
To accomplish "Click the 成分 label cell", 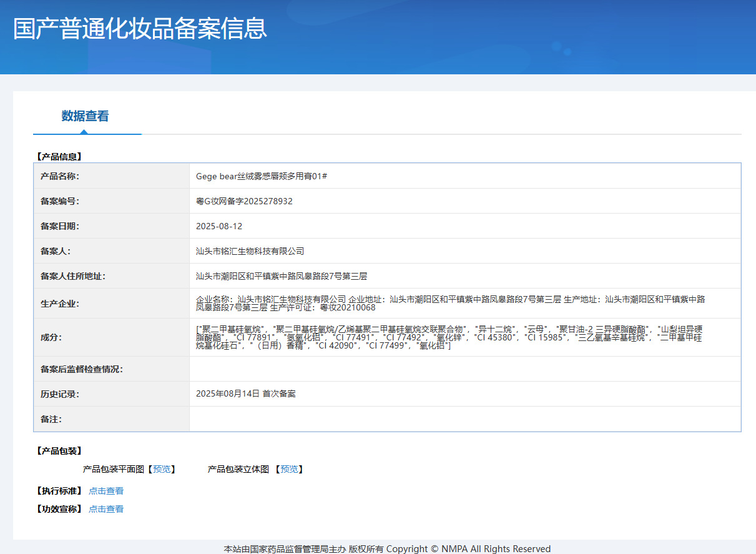I will click(x=112, y=337).
